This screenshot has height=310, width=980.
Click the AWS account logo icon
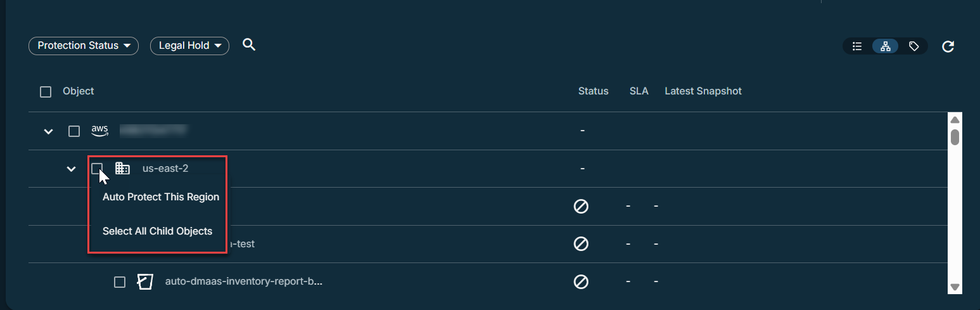tap(100, 131)
